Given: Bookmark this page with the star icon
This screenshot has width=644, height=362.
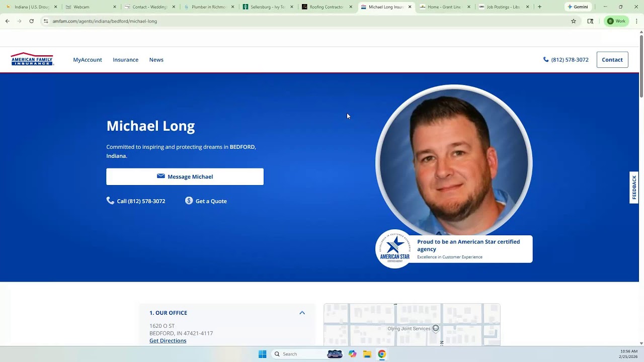Looking at the screenshot, I should pos(573,21).
